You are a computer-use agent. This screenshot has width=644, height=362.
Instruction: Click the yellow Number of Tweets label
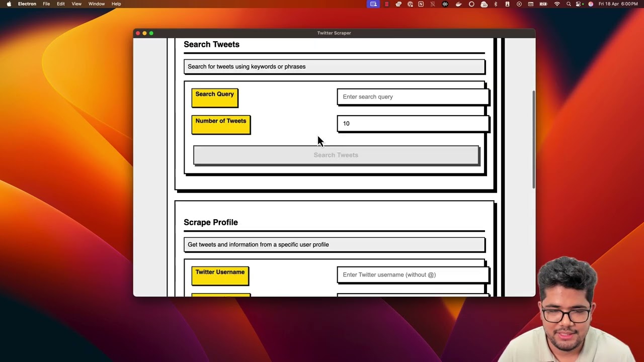[221, 124]
